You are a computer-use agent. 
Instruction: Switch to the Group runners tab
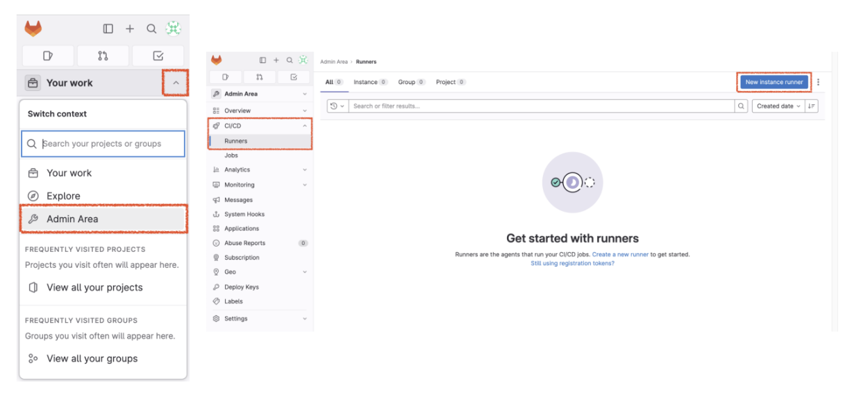(x=412, y=82)
